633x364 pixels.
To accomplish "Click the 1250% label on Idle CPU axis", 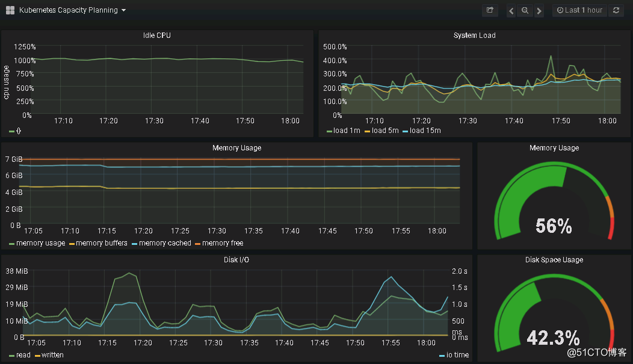I will click(25, 47).
